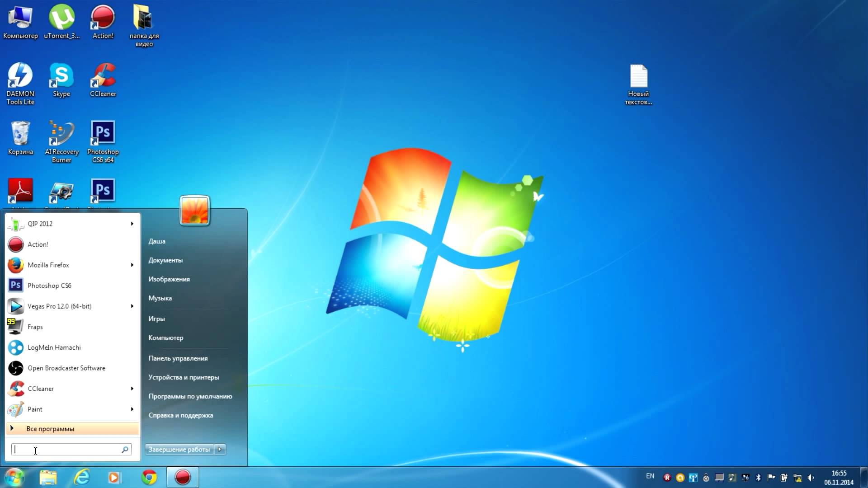The width and height of the screenshot is (868, 488).
Task: Open the Компьютер desktop icon
Action: coord(20,22)
